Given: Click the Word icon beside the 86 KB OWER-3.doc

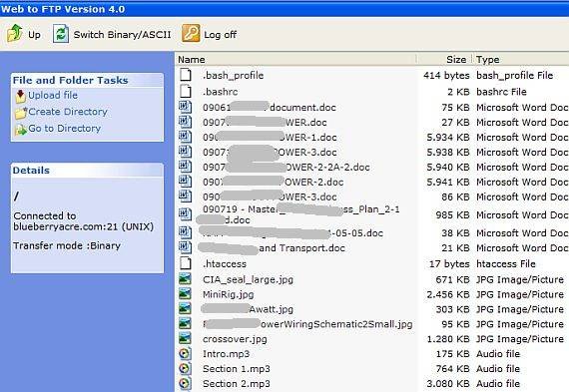Looking at the screenshot, I should (x=185, y=196).
